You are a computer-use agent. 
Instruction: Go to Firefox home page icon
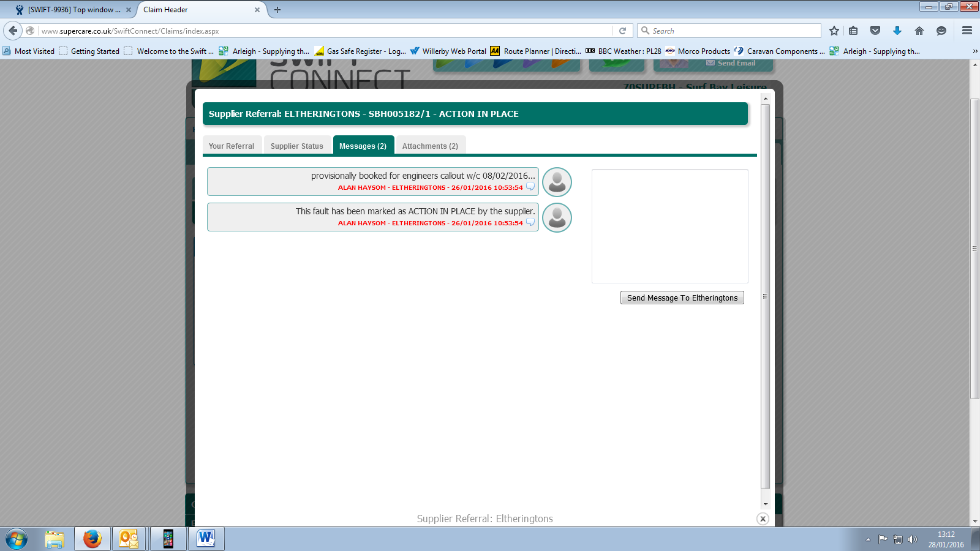pos(919,31)
